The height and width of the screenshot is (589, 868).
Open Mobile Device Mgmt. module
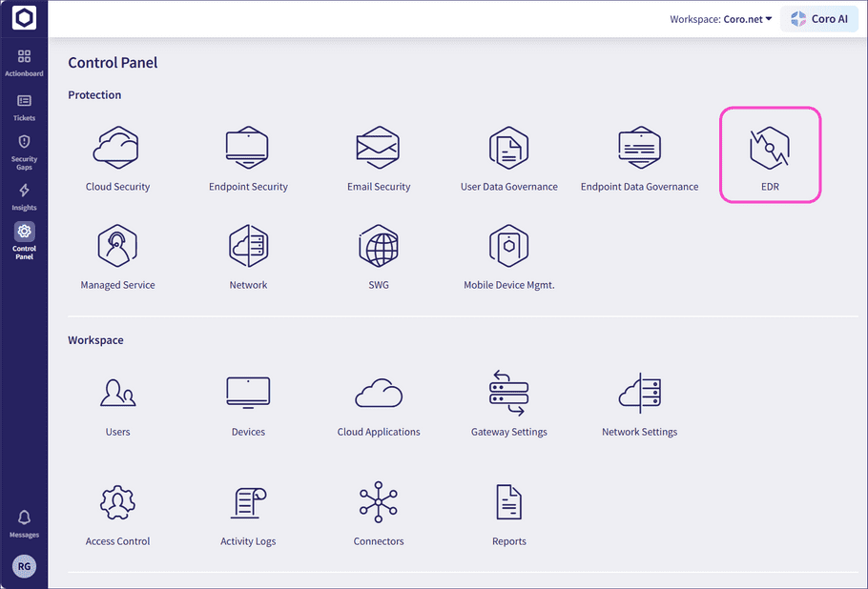tap(508, 248)
